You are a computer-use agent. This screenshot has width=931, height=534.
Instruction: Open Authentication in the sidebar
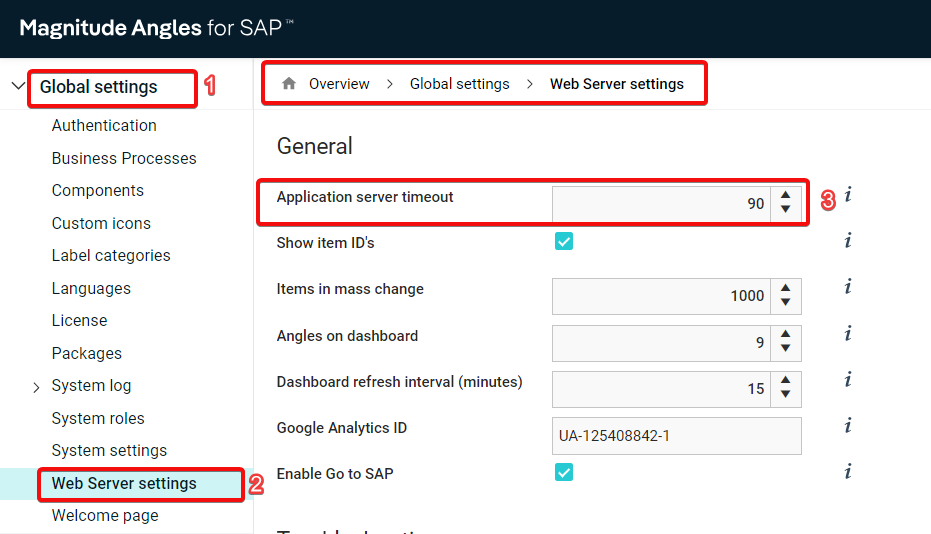coord(104,125)
